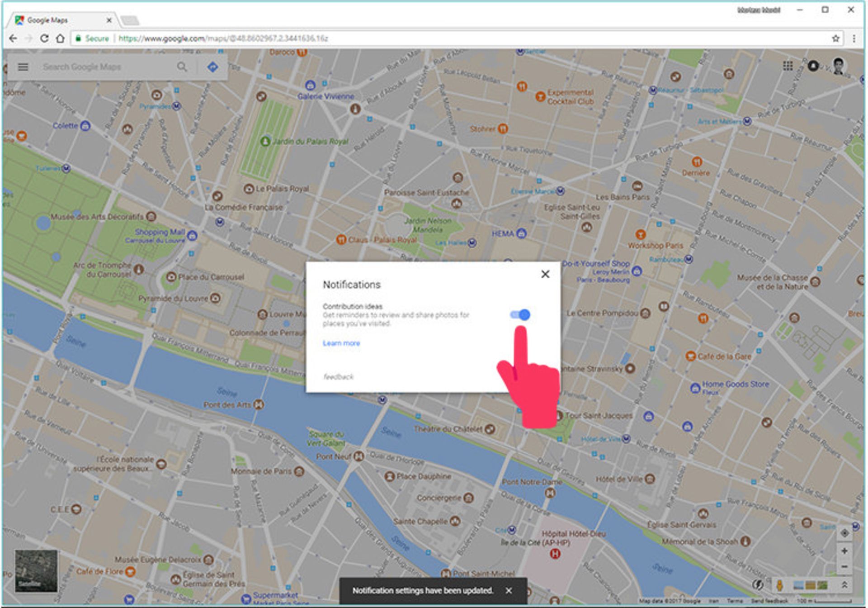Select HEMA shopping marker
868x608 pixels.
[x=521, y=233]
